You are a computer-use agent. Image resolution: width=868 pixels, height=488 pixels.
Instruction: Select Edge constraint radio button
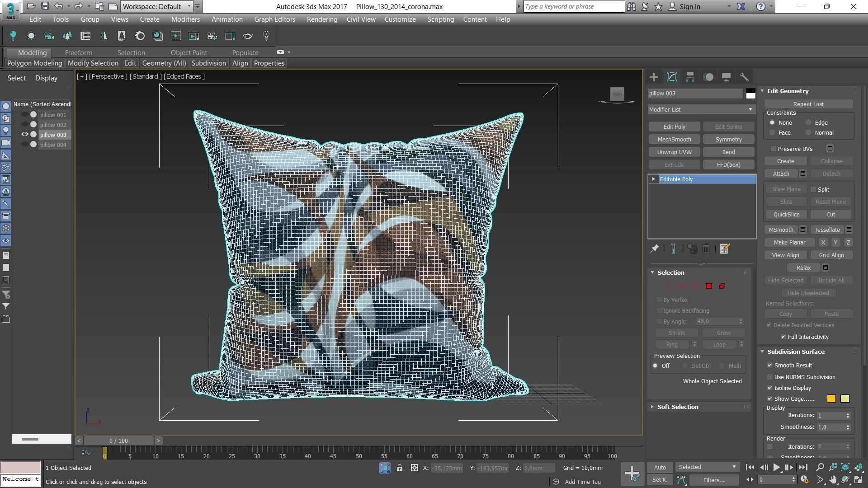click(808, 123)
